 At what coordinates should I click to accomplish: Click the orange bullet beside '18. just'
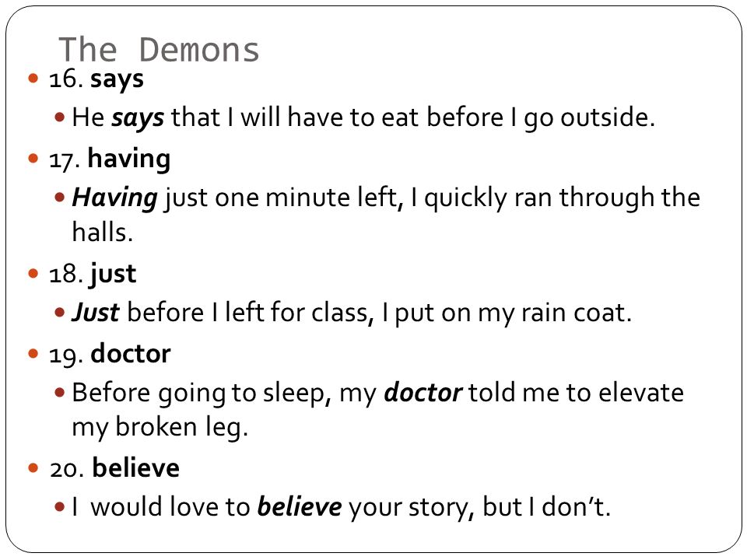tap(33, 273)
